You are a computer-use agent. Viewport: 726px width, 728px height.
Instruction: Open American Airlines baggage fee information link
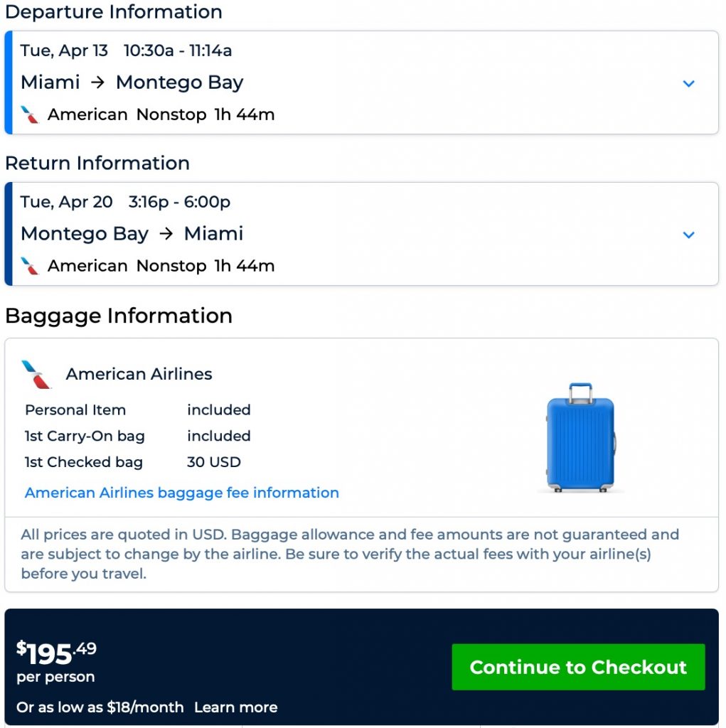pyautogui.click(x=181, y=493)
